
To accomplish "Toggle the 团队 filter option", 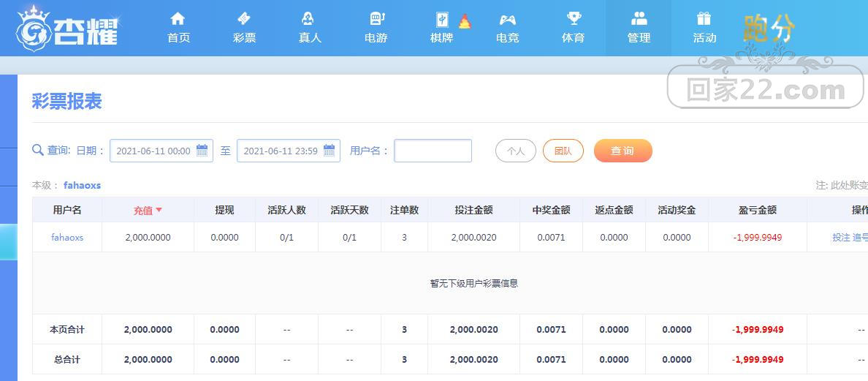I will pos(563,151).
